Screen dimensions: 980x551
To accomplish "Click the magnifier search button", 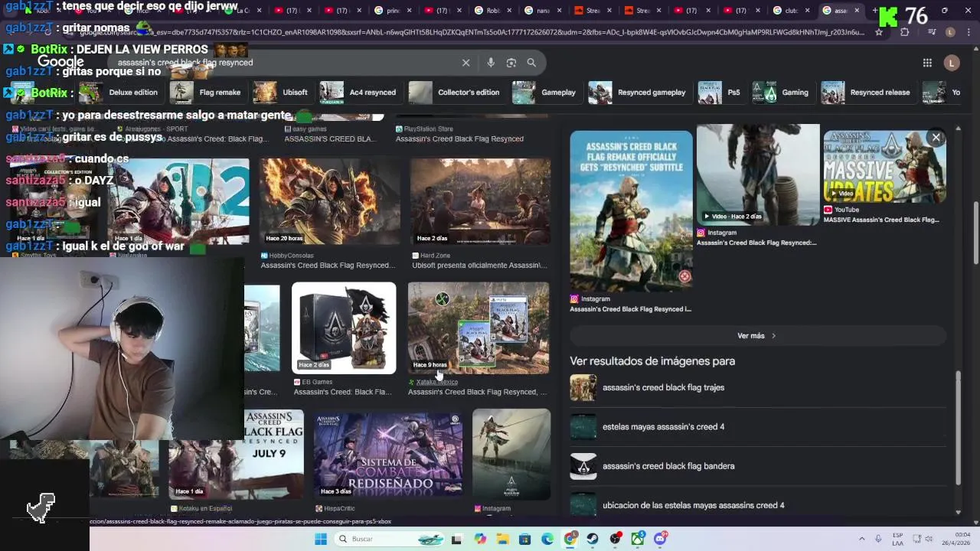I will coord(531,63).
